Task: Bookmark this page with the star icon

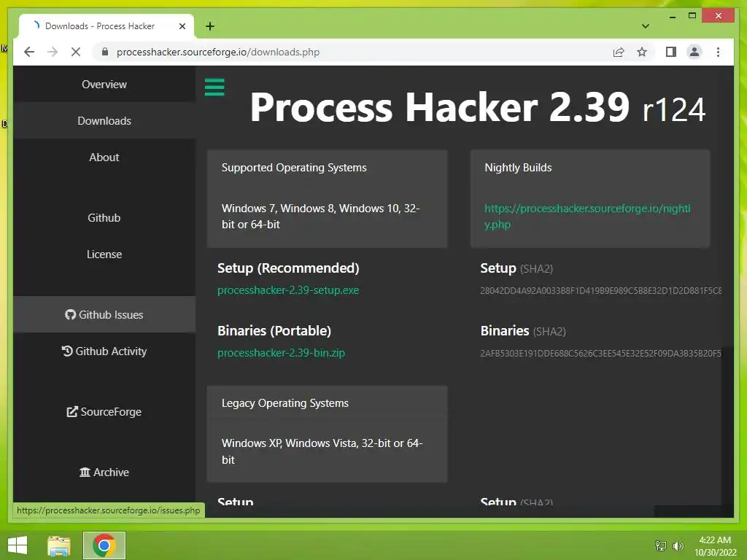Action: (x=642, y=52)
